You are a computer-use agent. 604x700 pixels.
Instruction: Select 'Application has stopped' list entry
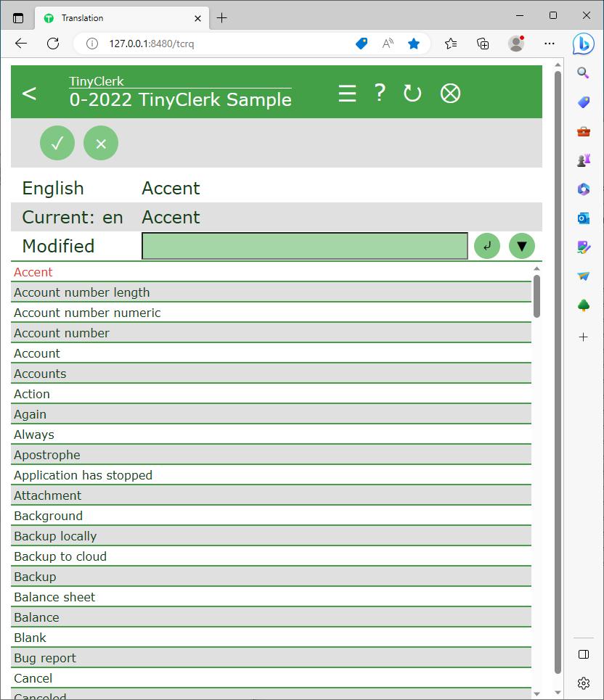[83, 475]
